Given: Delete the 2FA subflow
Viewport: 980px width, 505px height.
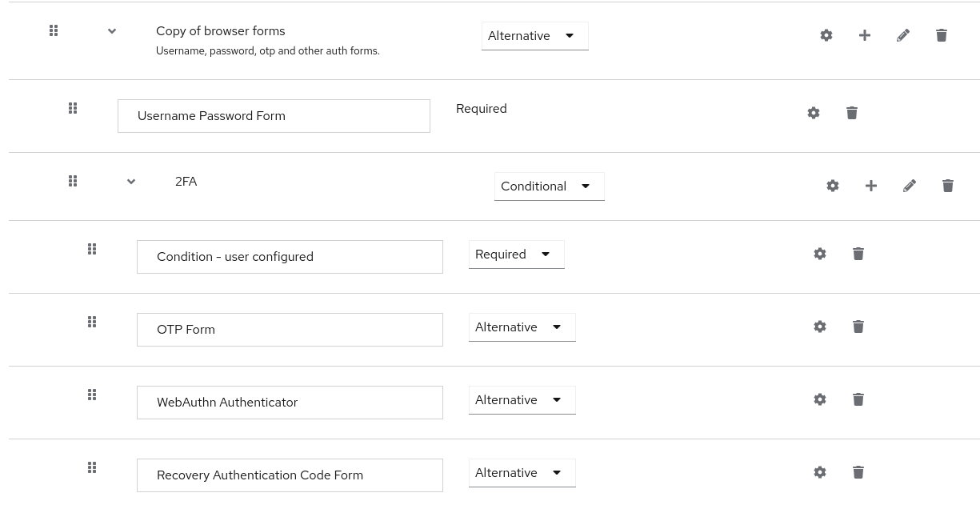Looking at the screenshot, I should tap(948, 186).
